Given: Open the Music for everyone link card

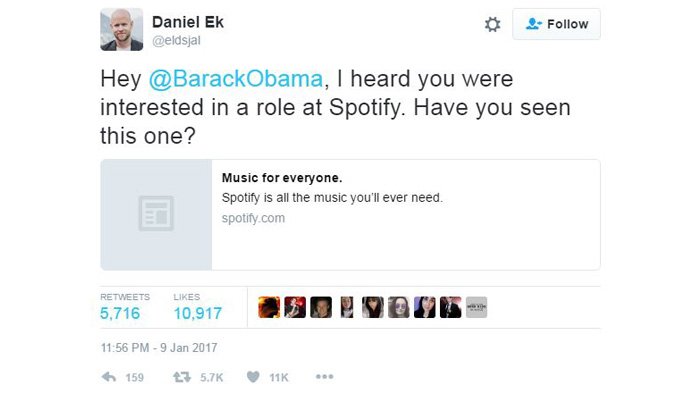Looking at the screenshot, I should [350, 215].
